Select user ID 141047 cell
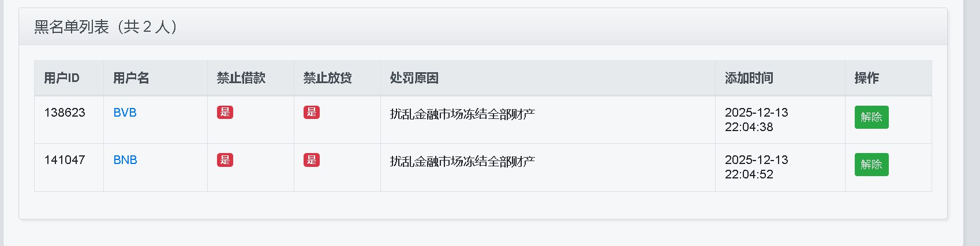Image resolution: width=980 pixels, height=246 pixels. tap(65, 160)
